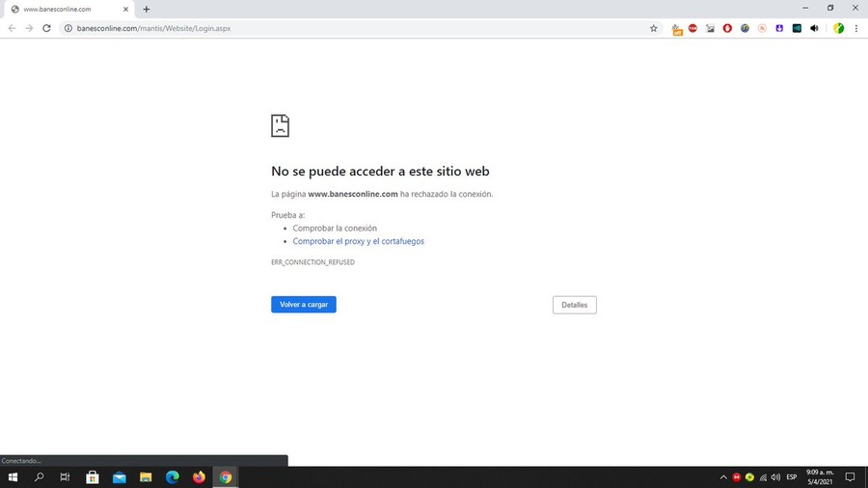Open the red Opera-style extension icon
The width and height of the screenshot is (868, 488).
tap(727, 28)
